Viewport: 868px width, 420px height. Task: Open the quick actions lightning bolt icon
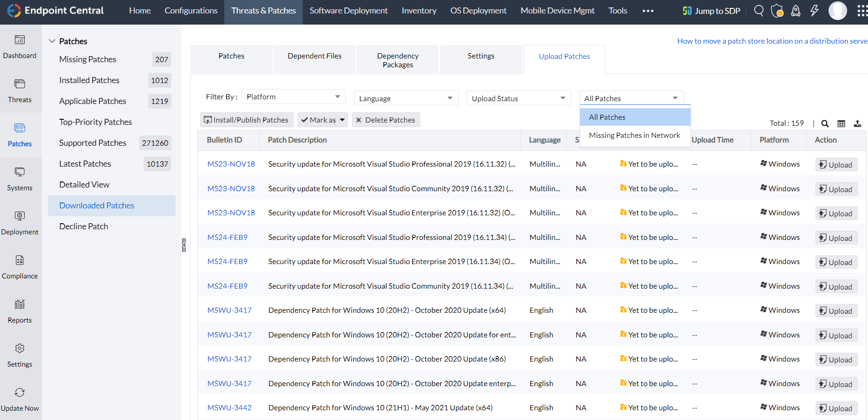(814, 11)
